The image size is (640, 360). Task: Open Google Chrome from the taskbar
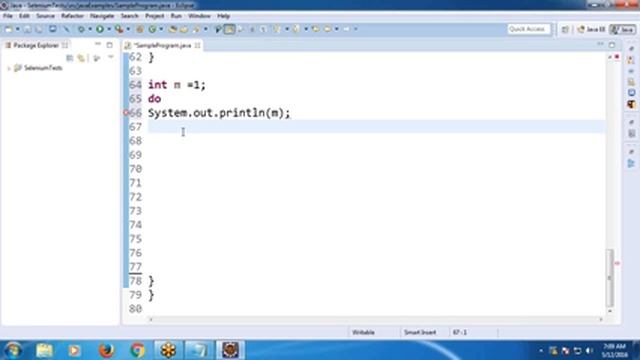[138, 350]
